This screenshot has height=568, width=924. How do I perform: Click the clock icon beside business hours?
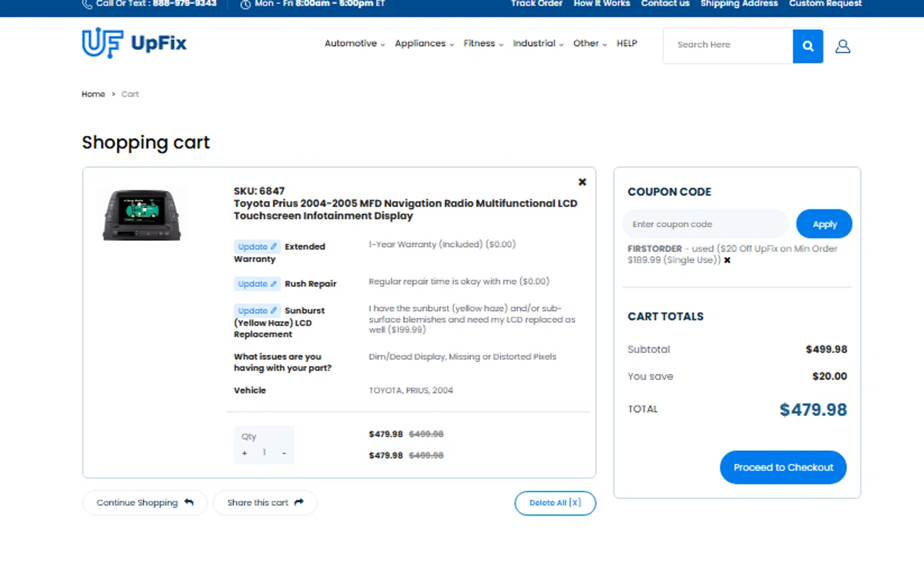click(x=245, y=4)
